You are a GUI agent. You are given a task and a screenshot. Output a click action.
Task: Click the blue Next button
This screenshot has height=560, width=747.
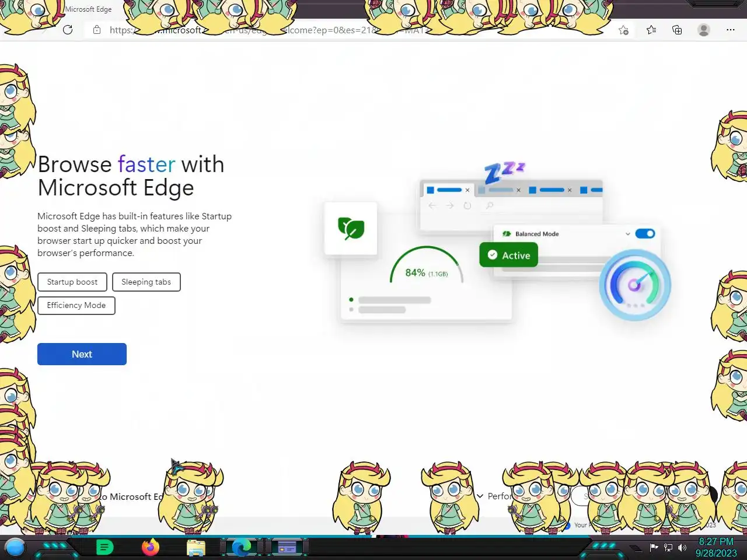click(82, 354)
